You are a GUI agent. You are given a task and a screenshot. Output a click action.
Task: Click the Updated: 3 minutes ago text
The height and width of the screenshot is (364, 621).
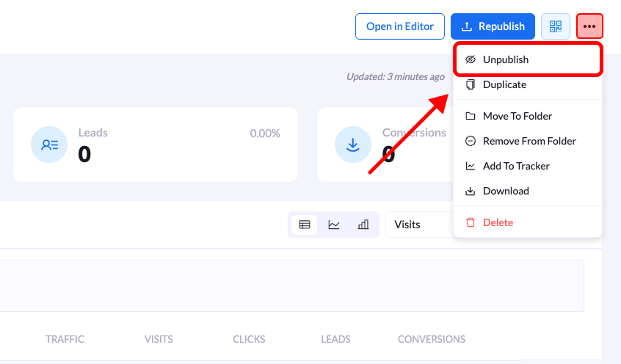[395, 76]
